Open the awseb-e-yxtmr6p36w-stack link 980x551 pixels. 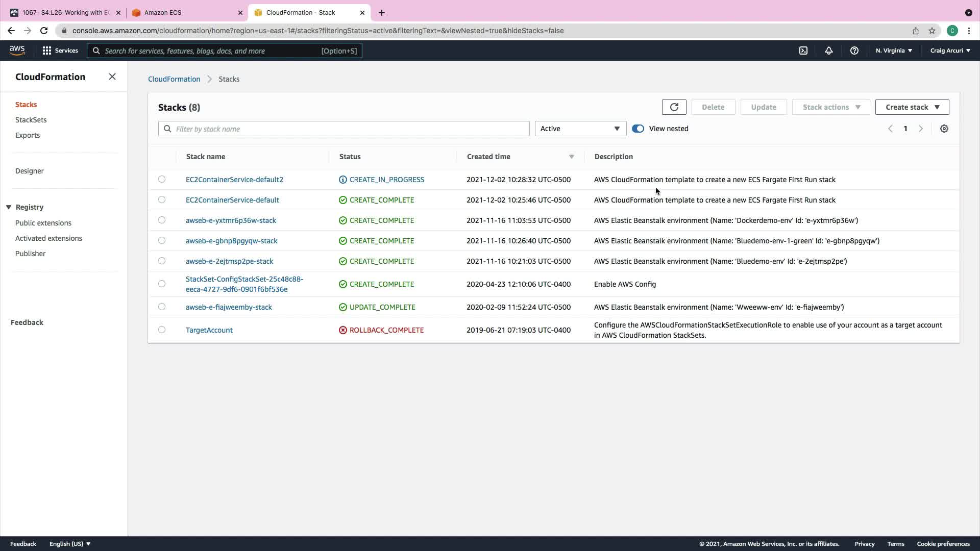pyautogui.click(x=231, y=220)
